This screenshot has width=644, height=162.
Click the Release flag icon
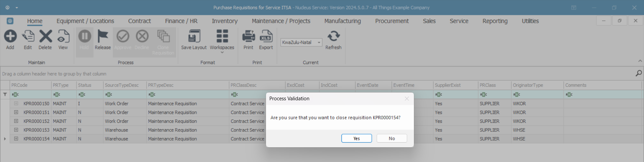click(103, 36)
